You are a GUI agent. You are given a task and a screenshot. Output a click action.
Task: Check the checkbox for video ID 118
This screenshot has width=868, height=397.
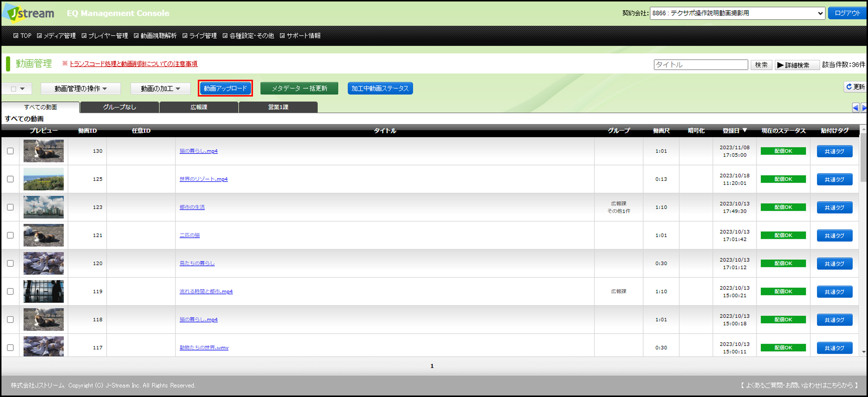10,319
